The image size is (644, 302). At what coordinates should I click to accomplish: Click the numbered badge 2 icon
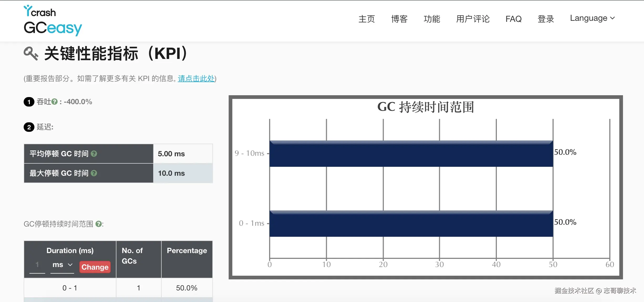(x=29, y=127)
